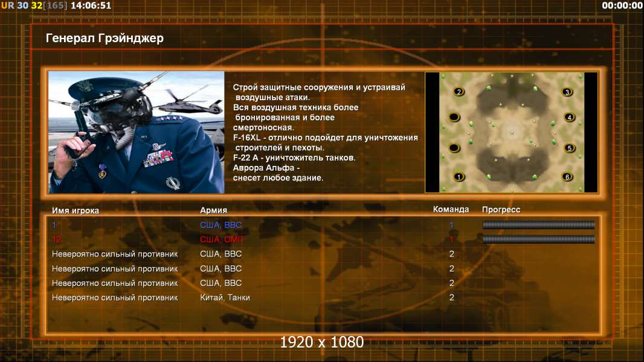Viewport: 644px width, 362px height.
Task: Click the red player name '12'
Action: point(57,240)
